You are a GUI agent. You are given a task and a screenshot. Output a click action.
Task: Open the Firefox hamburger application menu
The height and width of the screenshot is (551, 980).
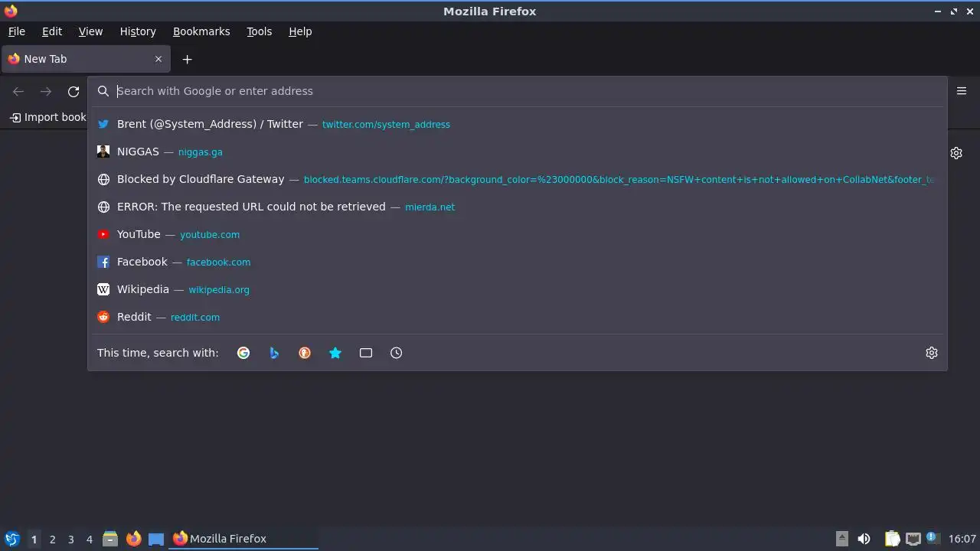(x=962, y=91)
